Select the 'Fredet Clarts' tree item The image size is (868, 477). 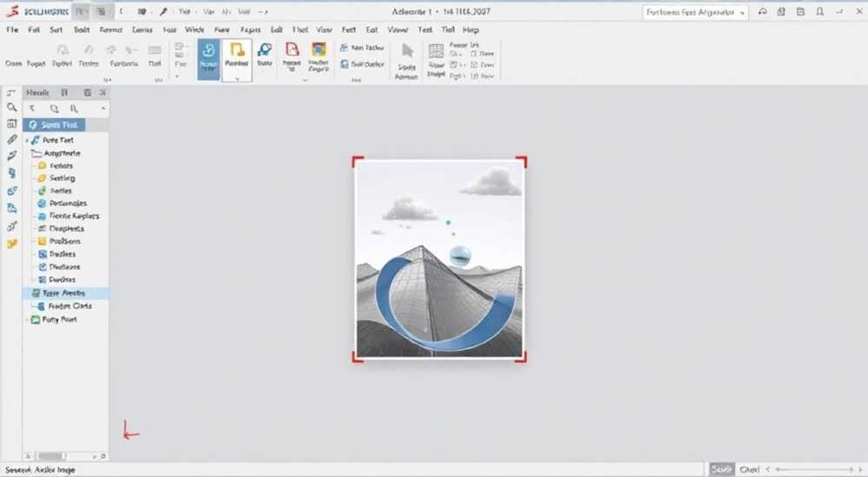pyautogui.click(x=64, y=306)
